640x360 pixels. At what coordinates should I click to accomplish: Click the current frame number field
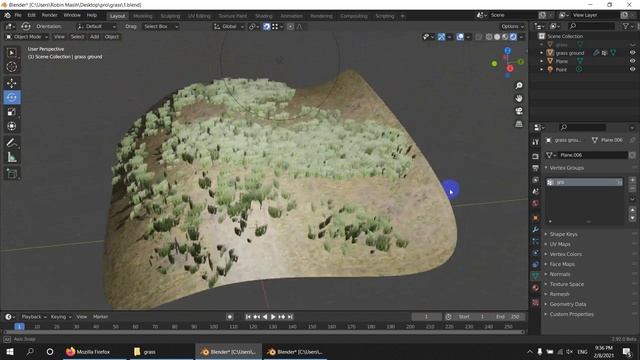pos(427,317)
